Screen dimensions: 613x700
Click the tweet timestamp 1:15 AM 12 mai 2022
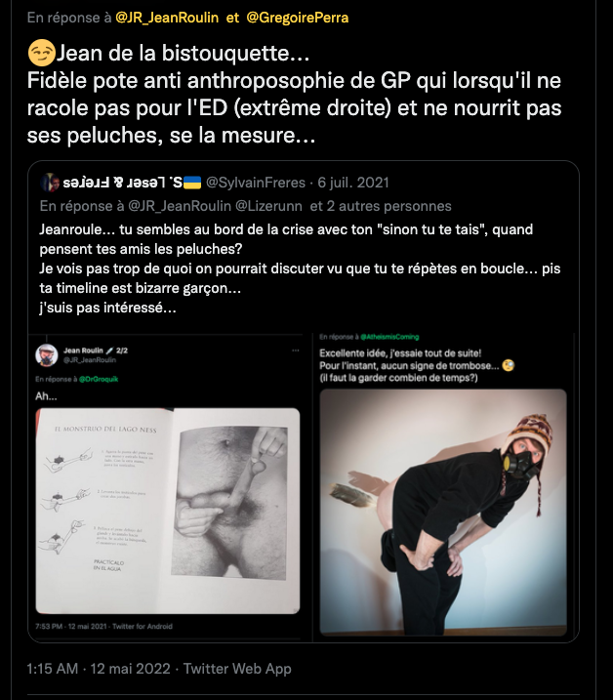99,669
